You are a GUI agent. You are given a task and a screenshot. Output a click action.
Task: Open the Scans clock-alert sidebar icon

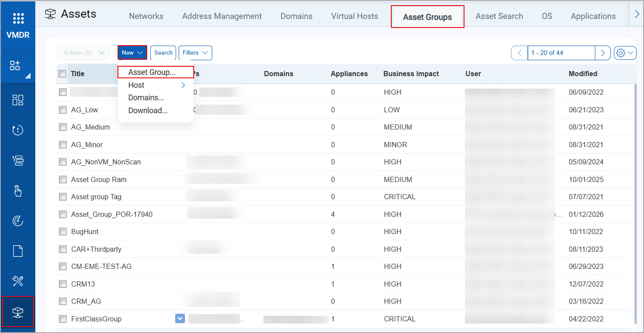point(18,130)
